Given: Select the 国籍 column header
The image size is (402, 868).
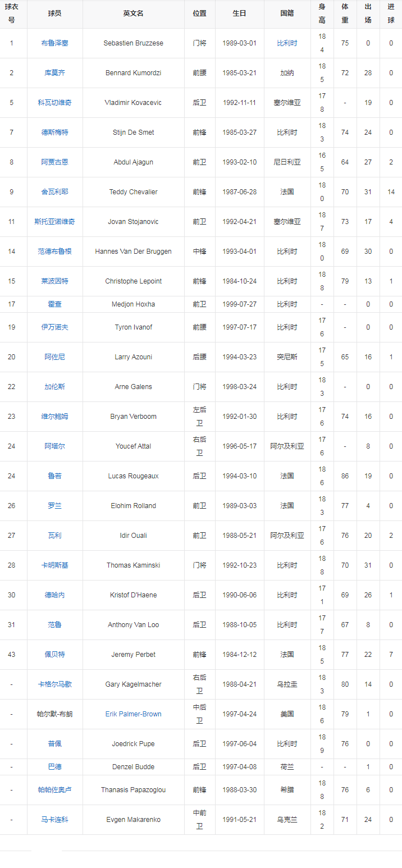Looking at the screenshot, I should 287,13.
